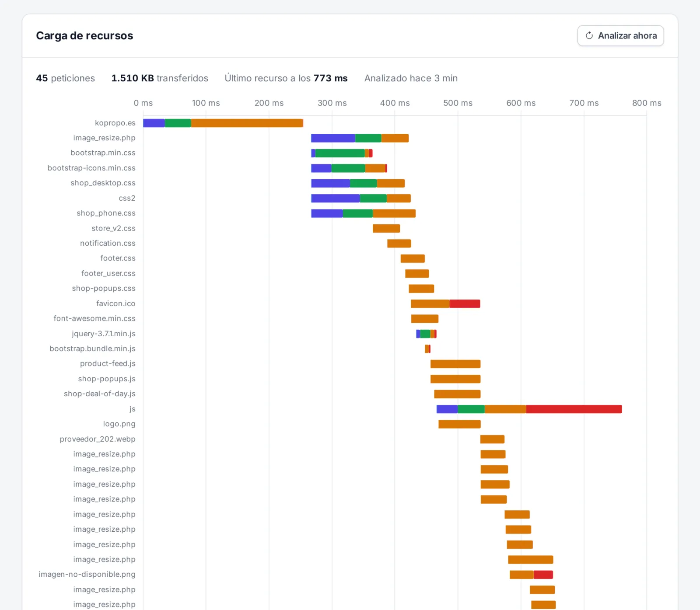Click the css2 resource label
The image size is (700, 610).
point(127,198)
